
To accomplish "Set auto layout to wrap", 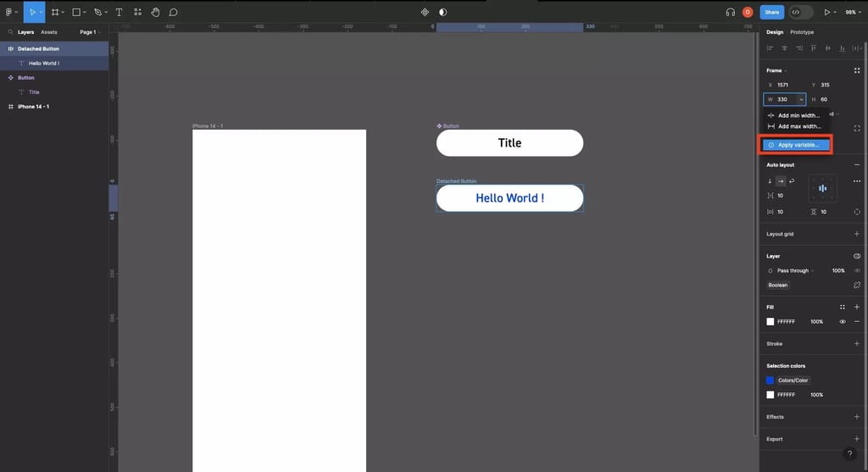I will tap(792, 181).
